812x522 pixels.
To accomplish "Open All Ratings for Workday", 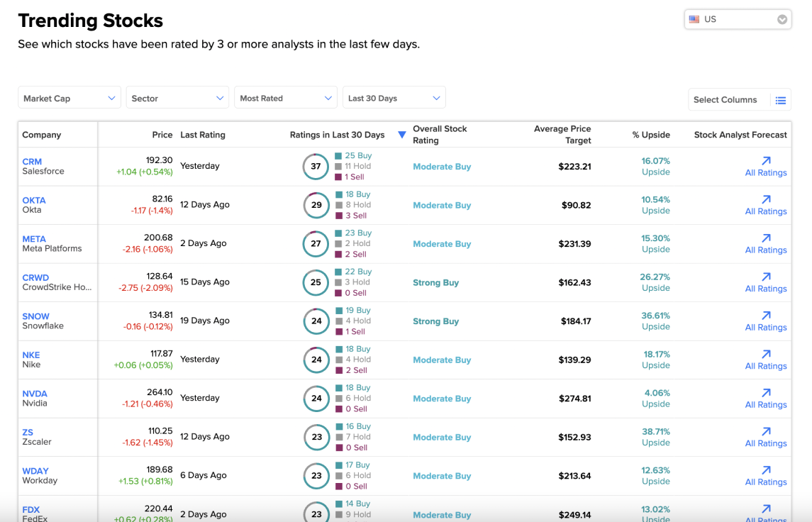I will 766,482.
